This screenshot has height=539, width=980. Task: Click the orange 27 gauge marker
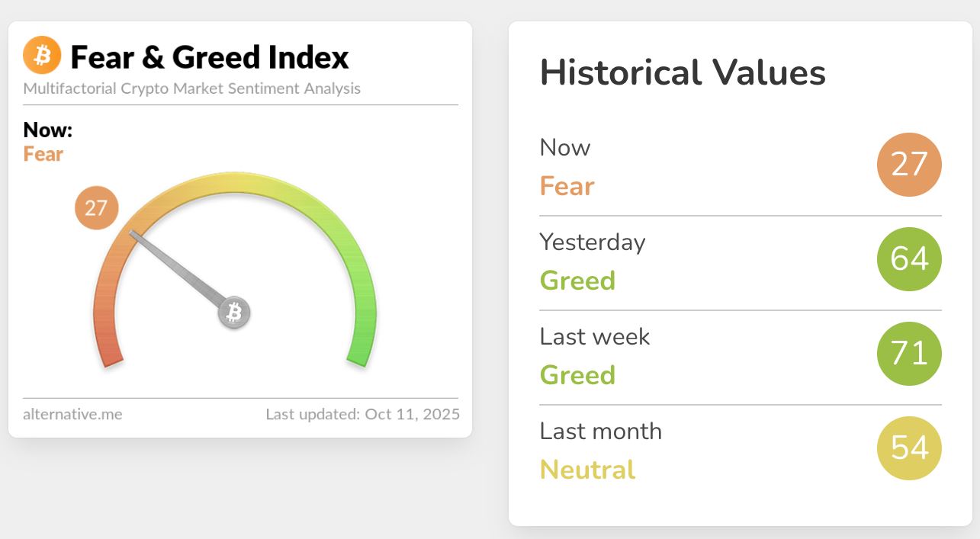click(x=96, y=207)
